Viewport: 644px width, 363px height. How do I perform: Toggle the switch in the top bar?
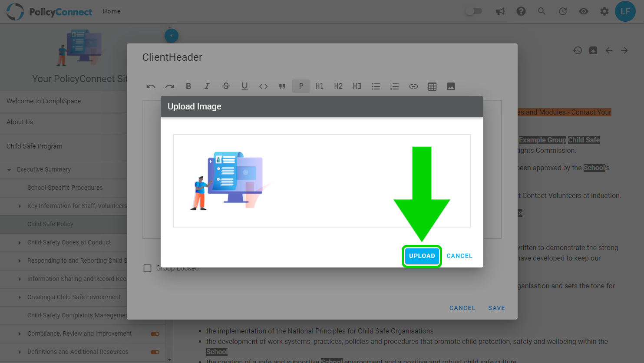click(x=474, y=11)
